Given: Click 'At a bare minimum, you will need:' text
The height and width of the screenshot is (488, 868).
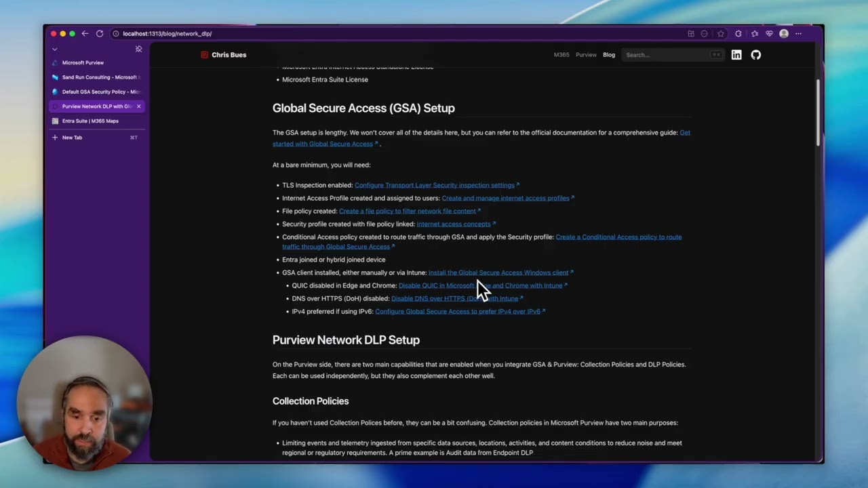Looking at the screenshot, I should point(321,165).
